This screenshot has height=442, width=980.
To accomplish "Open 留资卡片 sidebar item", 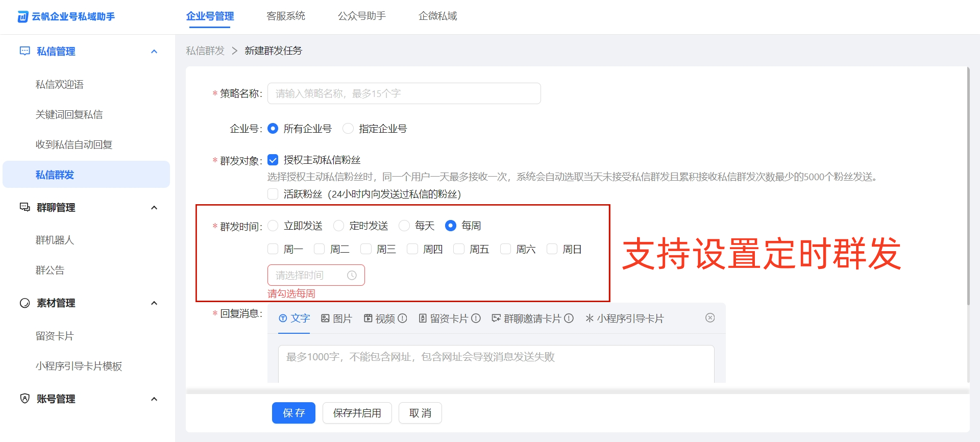I will pos(55,336).
